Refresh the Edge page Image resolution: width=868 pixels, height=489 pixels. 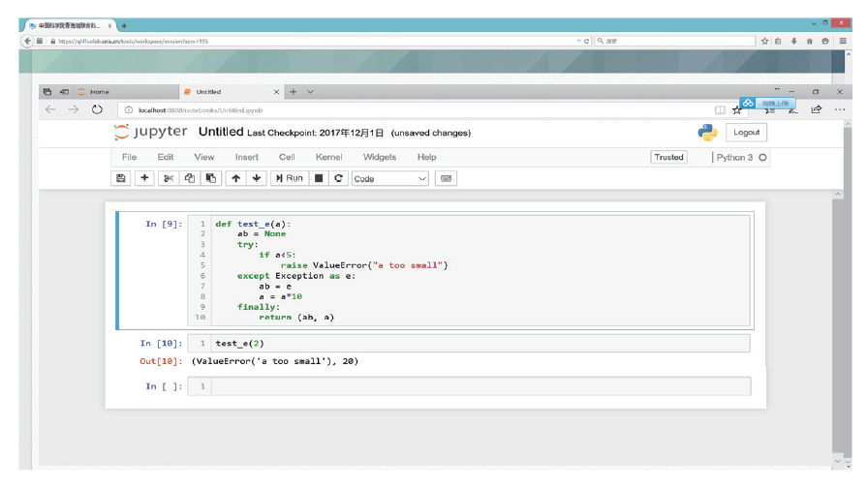pos(98,109)
